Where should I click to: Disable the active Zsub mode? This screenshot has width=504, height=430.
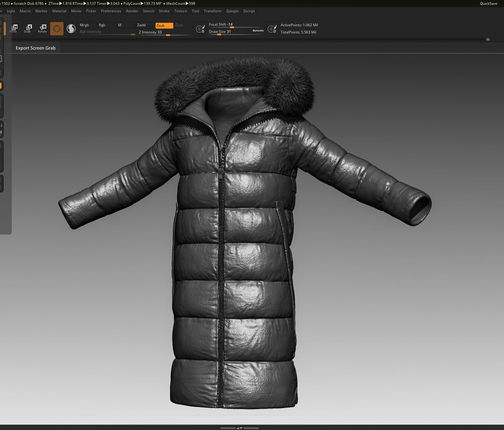click(x=164, y=25)
